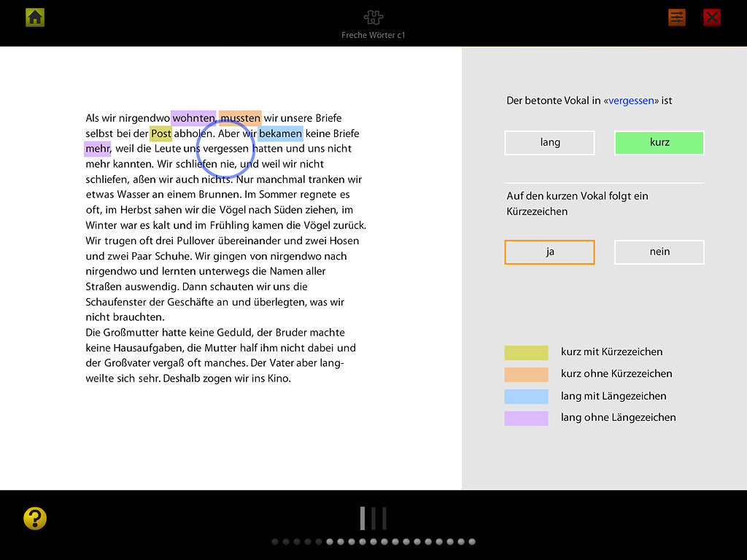Go to the home screen icon

pos(35,17)
